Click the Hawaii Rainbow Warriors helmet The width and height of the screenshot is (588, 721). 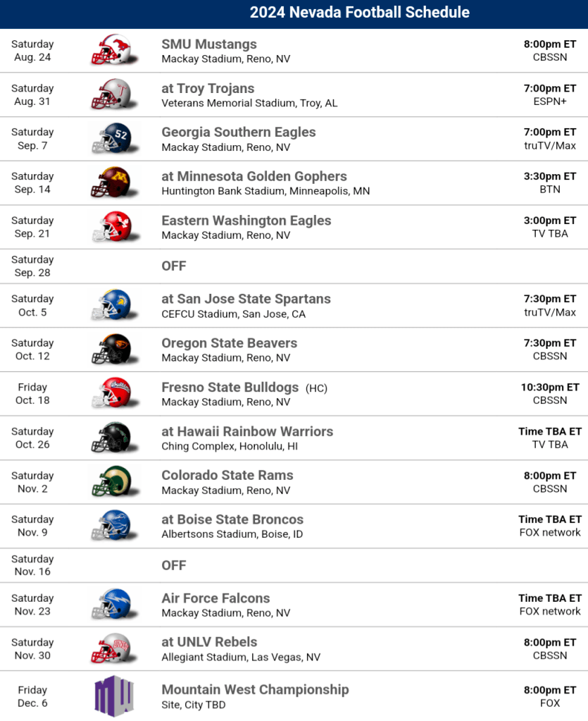[112, 438]
